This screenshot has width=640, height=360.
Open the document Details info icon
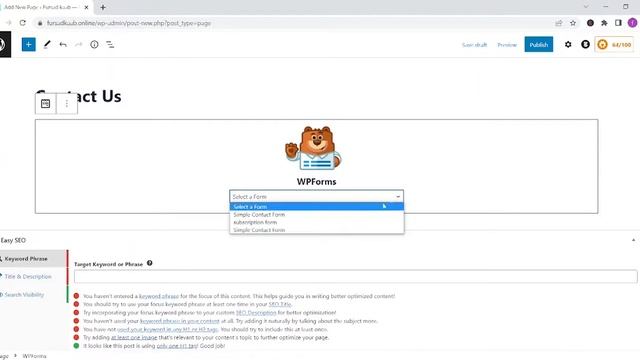(94, 44)
